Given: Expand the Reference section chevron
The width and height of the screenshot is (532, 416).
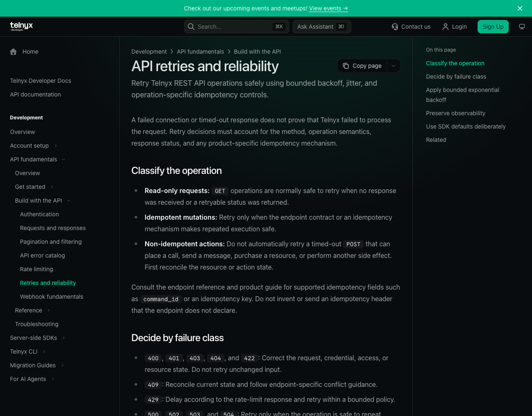Looking at the screenshot, I should coord(49,310).
